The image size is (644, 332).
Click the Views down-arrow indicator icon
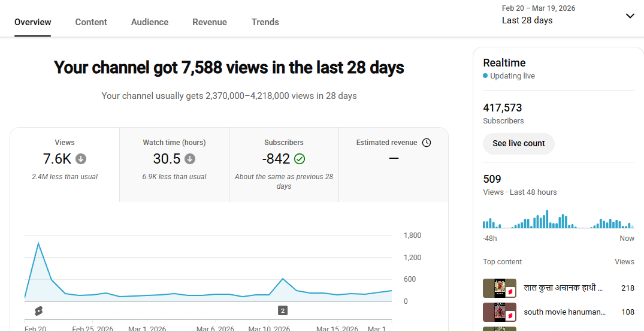click(x=81, y=159)
